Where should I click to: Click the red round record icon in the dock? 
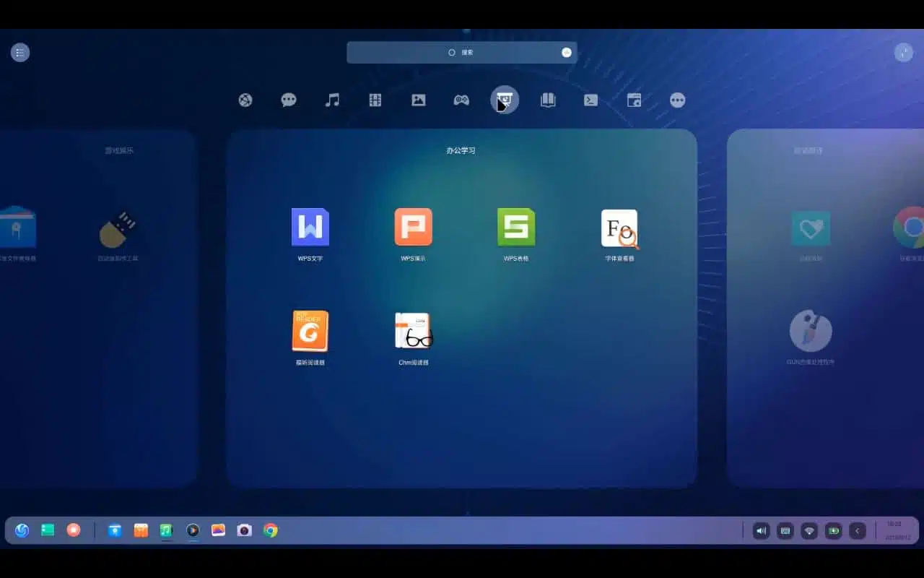(74, 530)
